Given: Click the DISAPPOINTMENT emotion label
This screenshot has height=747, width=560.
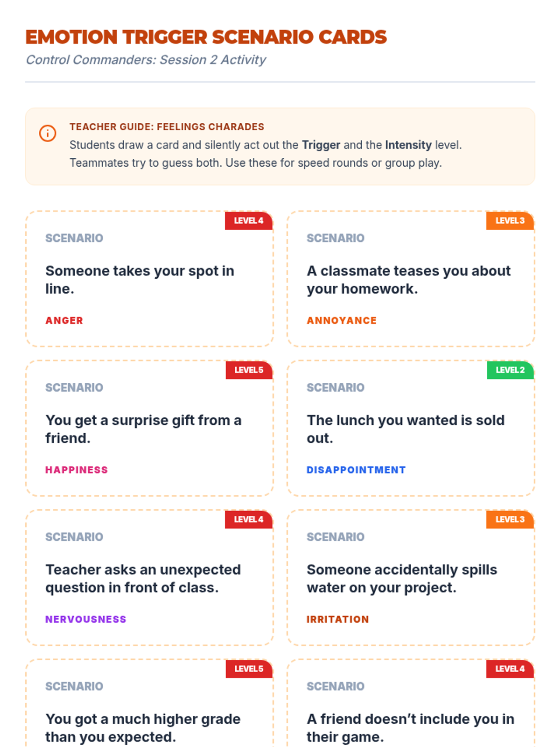Looking at the screenshot, I should click(356, 470).
